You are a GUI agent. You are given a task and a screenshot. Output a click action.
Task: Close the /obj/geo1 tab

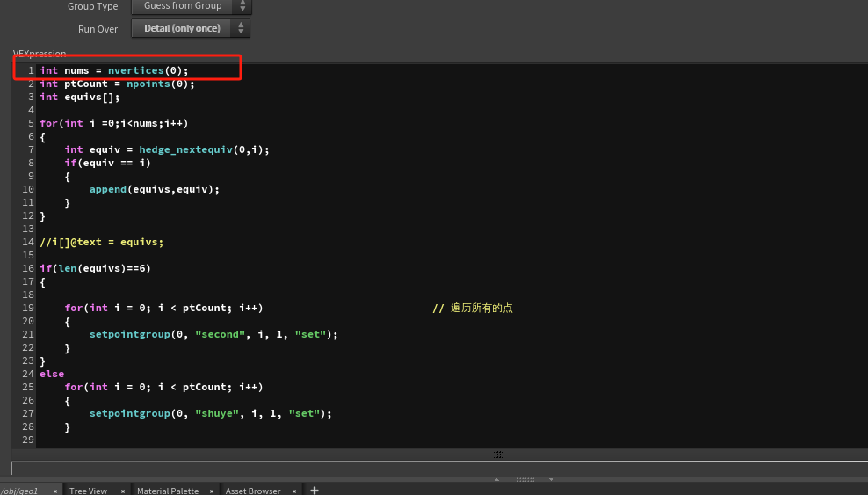pos(54,491)
